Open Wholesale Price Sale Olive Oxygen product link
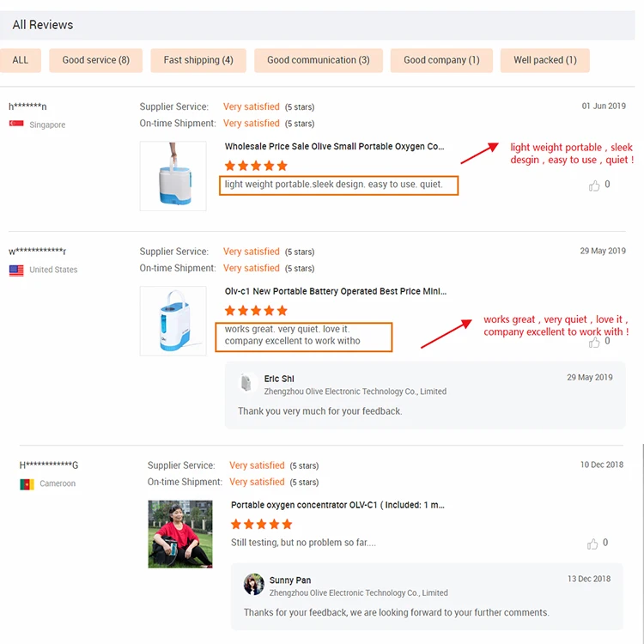644x644 pixels. coord(334,147)
